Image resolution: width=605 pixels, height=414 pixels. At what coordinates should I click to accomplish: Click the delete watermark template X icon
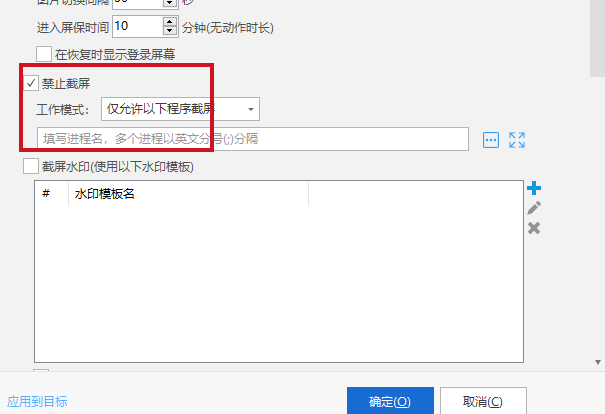[x=534, y=228]
